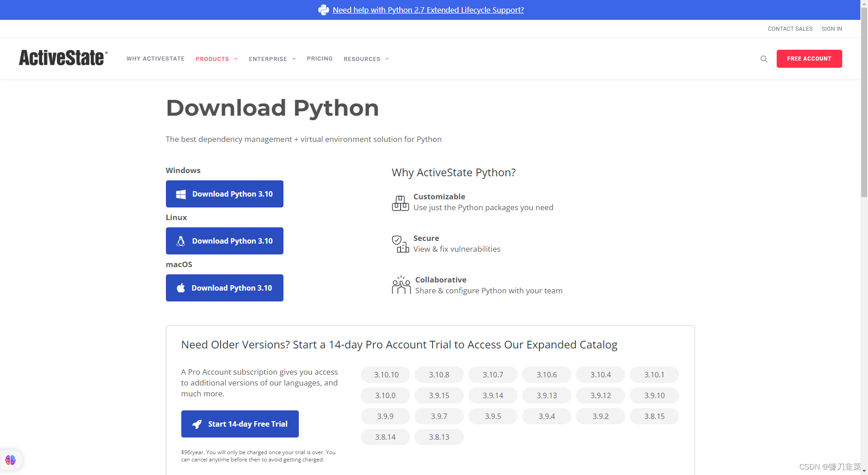Select version 3.9.14 pill
This screenshot has height=475, width=868.
[x=493, y=395]
